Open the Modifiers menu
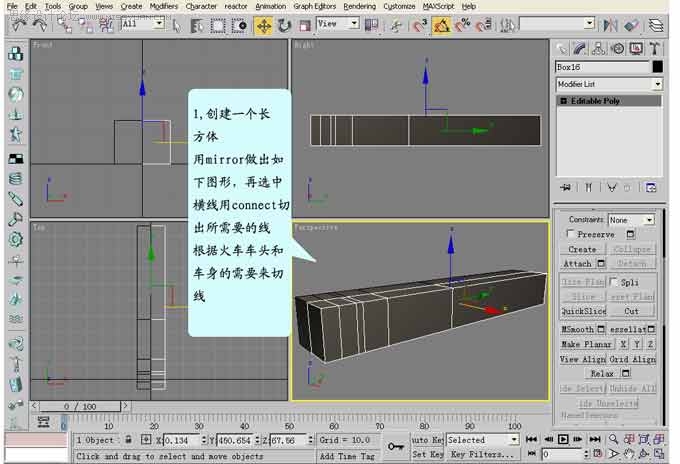Screen dimensions: 680x464 (163, 7)
